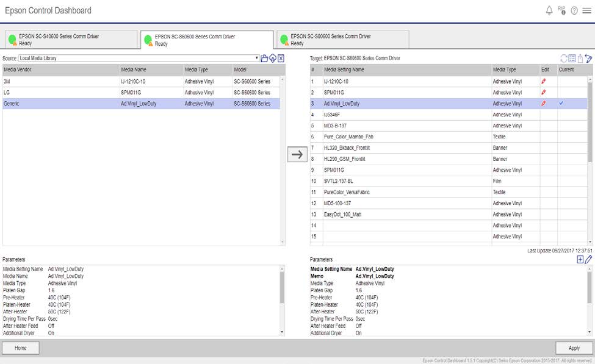Click the cloud download icon beside Source
Image resolution: width=595 pixels, height=364 pixels.
click(x=273, y=59)
